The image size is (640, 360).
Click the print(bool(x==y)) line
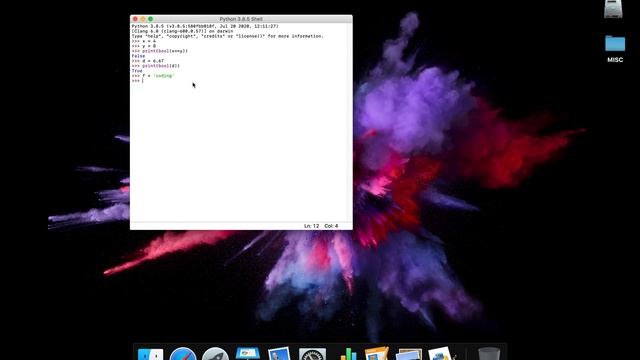pos(160,51)
